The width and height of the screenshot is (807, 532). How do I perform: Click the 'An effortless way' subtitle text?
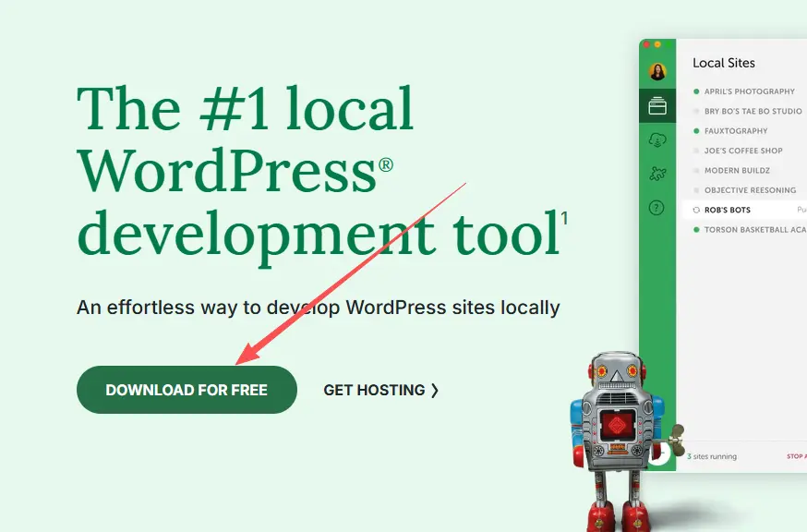point(318,308)
